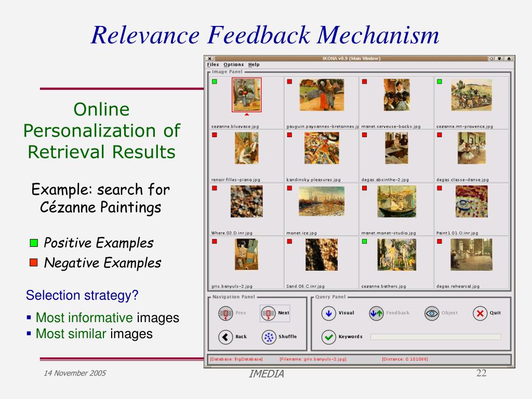Image resolution: width=532 pixels, height=399 pixels.
Task: Click the file label "cezanne.bathers.jpg"
Action: (384, 286)
